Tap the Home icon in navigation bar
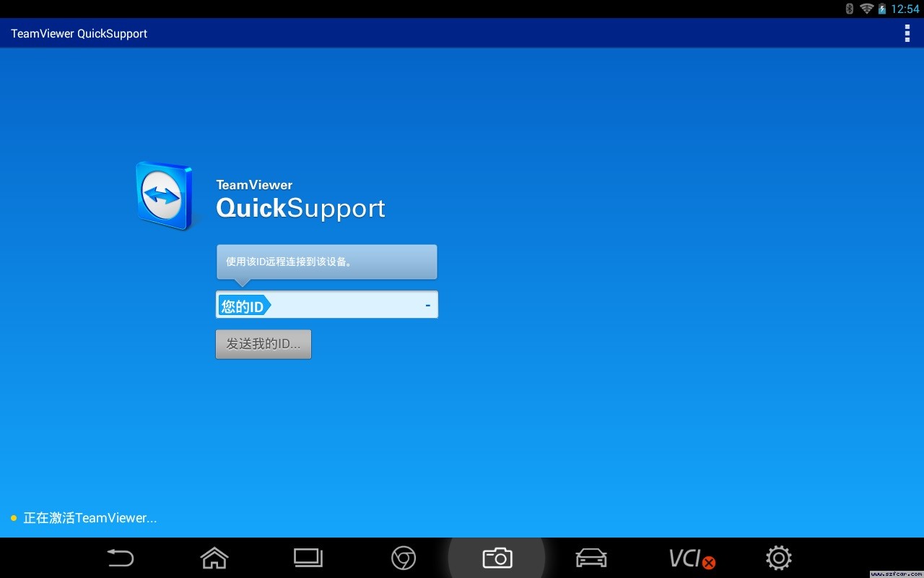Viewport: 924px width, 578px height. click(x=214, y=558)
